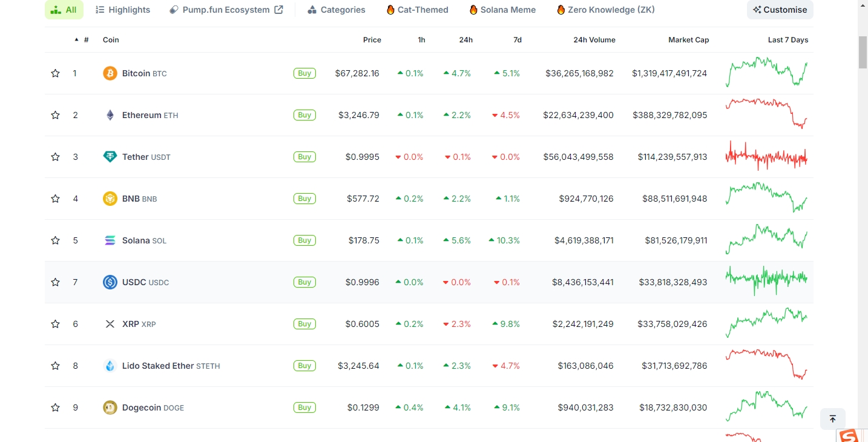
Task: Click Buy button for XRP
Action: (x=304, y=324)
